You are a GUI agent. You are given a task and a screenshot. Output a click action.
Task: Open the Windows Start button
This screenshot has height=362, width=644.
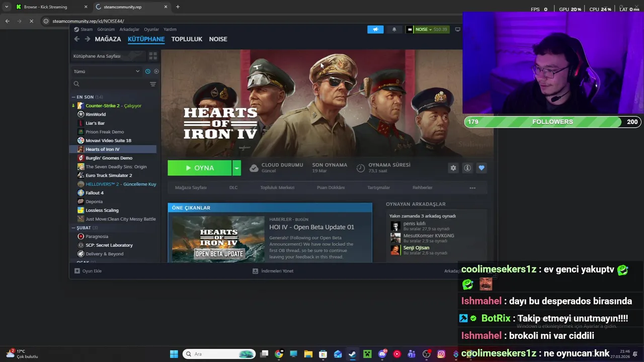coord(174,354)
